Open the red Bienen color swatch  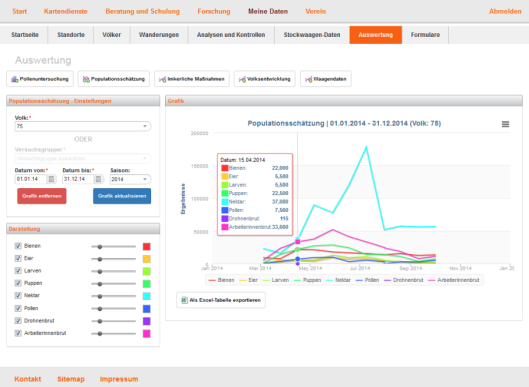(x=146, y=247)
